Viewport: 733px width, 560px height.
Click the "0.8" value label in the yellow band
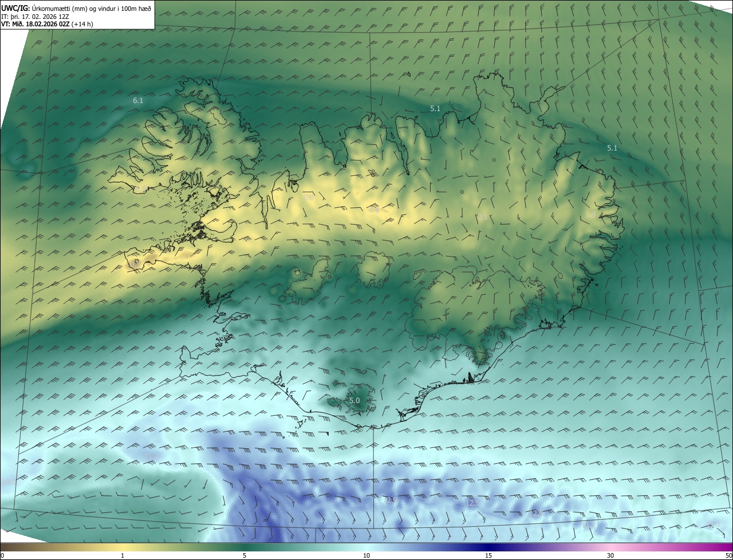pyautogui.click(x=374, y=210)
